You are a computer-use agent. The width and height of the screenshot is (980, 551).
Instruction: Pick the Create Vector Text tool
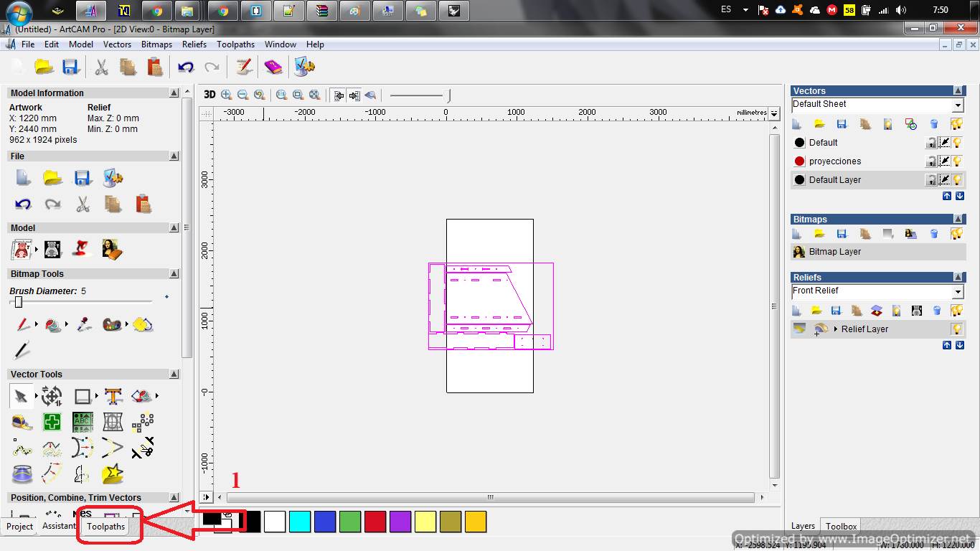[x=113, y=396]
